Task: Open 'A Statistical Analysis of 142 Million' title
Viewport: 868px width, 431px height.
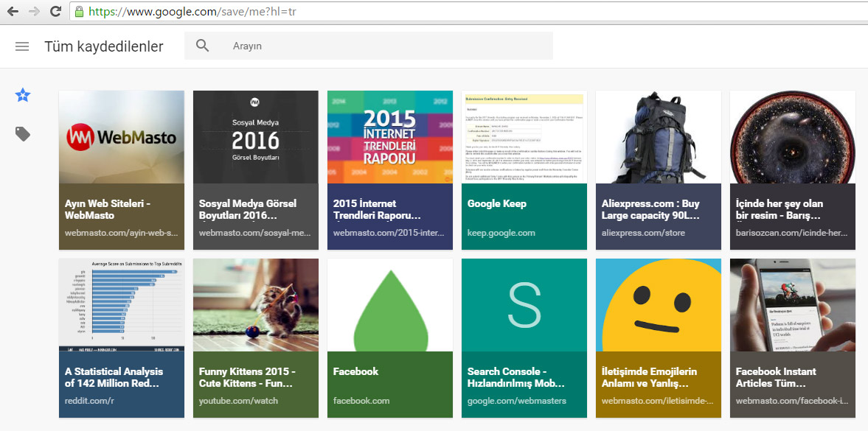Action: pyautogui.click(x=114, y=377)
